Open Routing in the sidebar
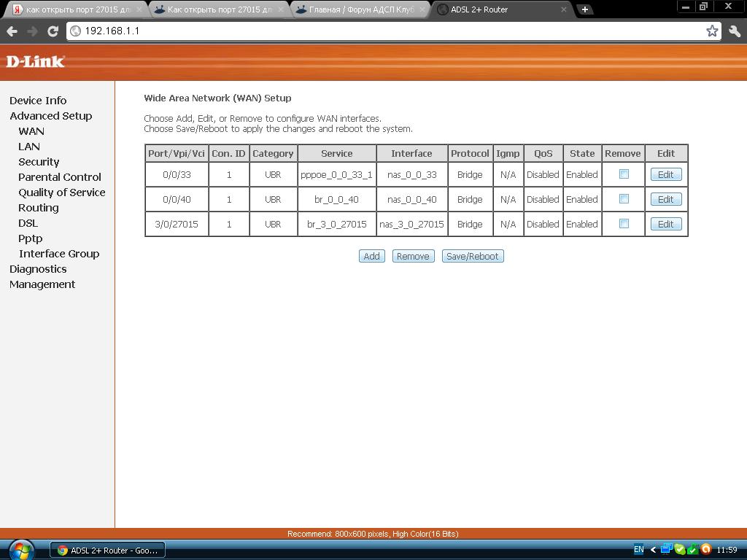 [x=39, y=208]
